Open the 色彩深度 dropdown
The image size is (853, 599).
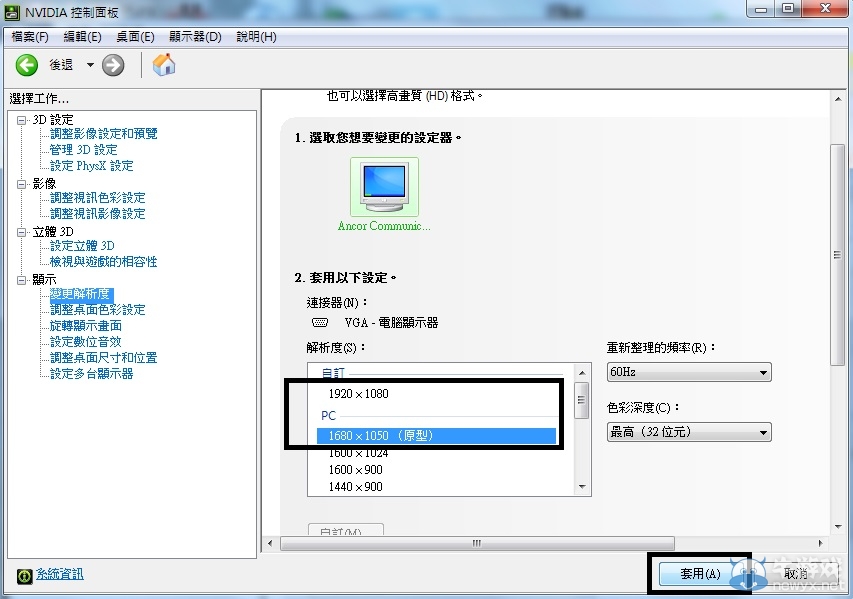coord(689,432)
